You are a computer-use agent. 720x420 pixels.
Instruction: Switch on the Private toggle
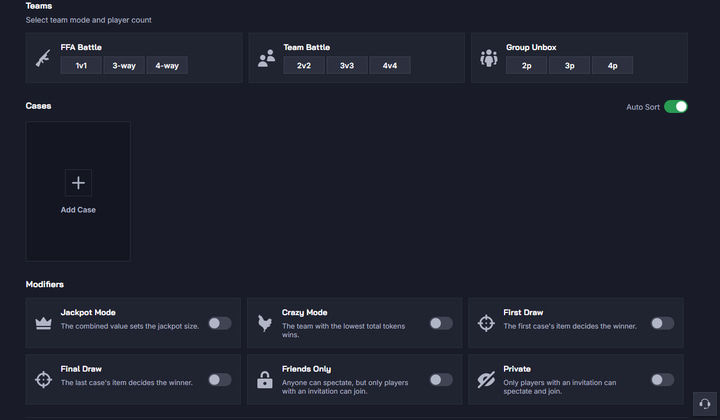662,380
